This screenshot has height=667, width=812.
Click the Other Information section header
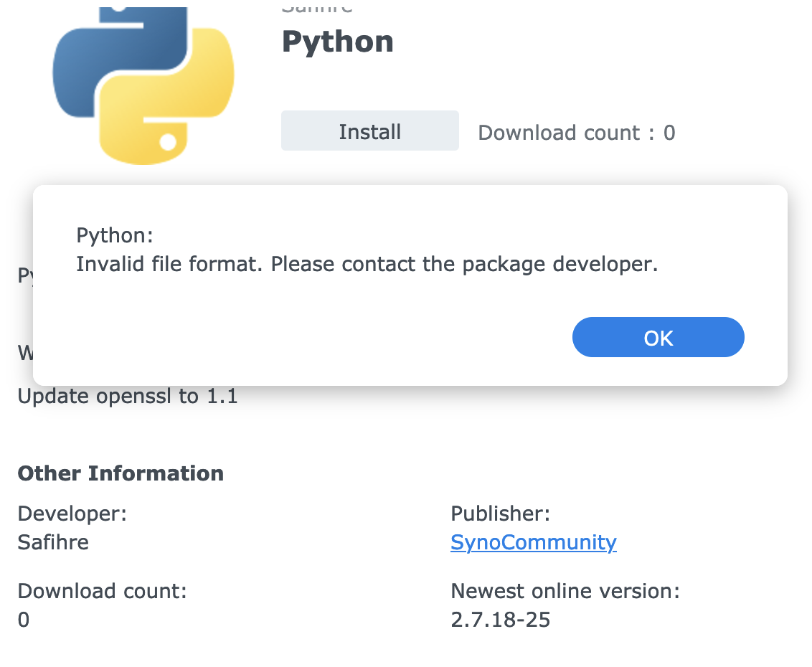coord(121,473)
